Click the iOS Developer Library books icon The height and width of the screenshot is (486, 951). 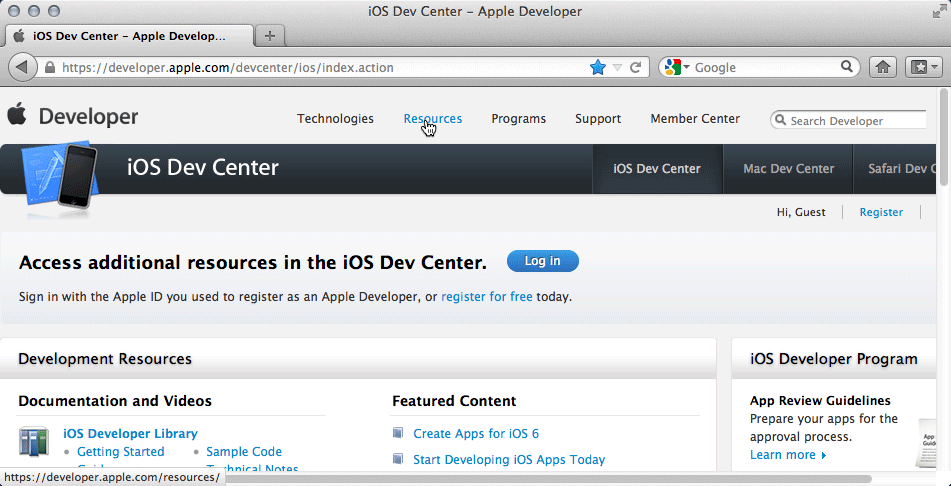(34, 441)
